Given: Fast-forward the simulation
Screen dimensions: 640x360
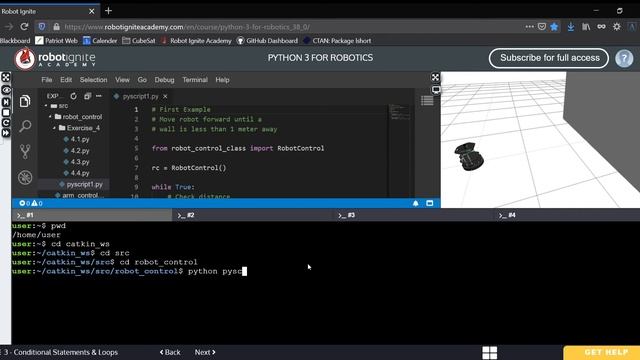Looking at the screenshot, I should [6, 133].
